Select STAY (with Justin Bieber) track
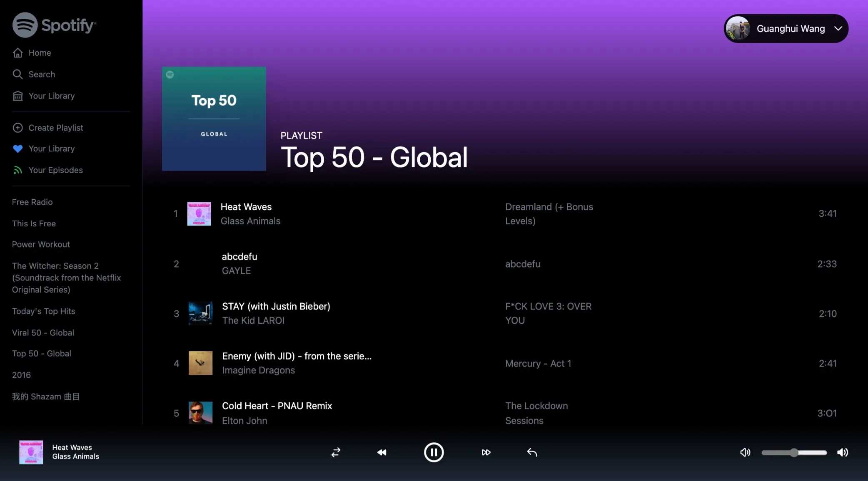The image size is (868, 481). (276, 307)
